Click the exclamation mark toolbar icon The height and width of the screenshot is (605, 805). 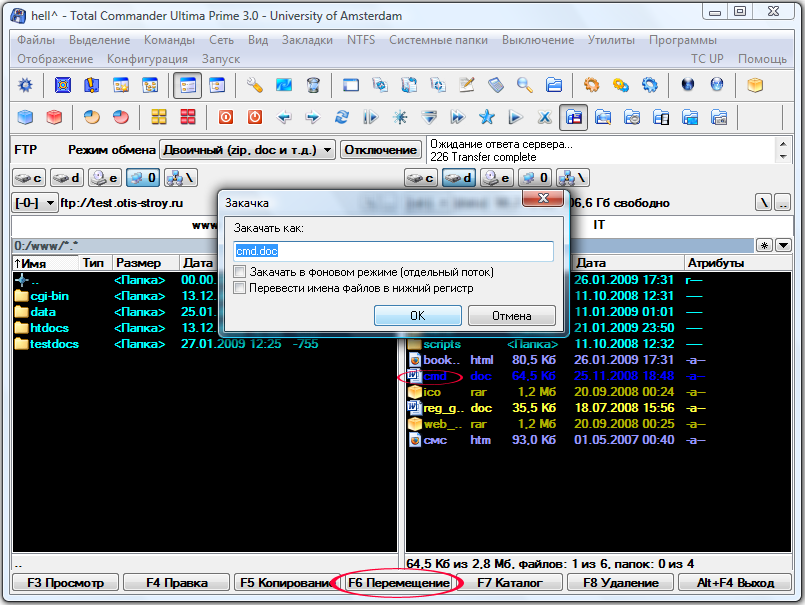[x=91, y=85]
